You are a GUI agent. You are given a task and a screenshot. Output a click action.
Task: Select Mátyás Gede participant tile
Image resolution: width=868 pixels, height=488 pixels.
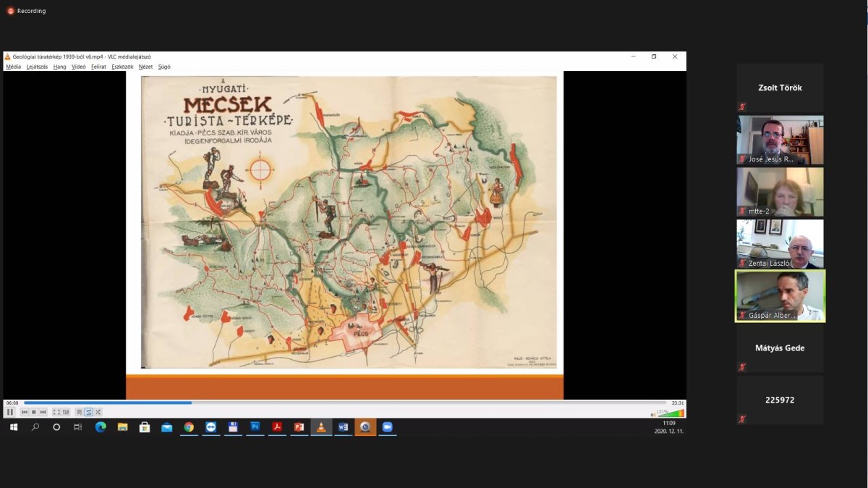pos(780,348)
